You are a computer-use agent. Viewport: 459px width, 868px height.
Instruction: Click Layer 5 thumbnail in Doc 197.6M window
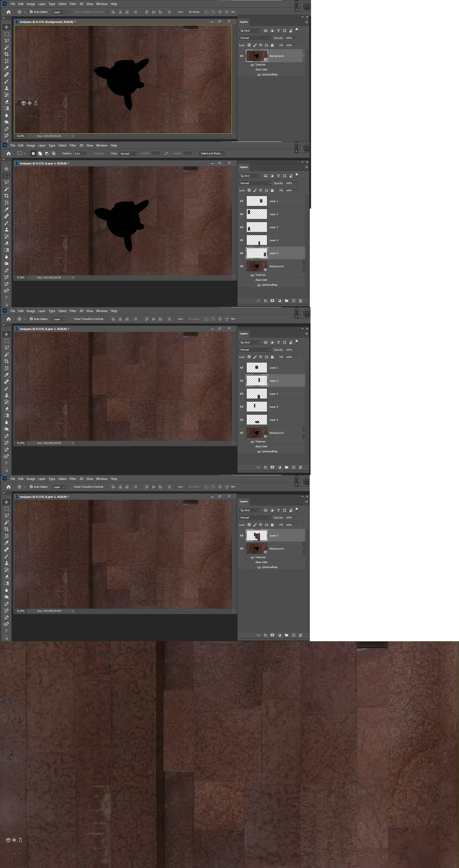[257, 535]
